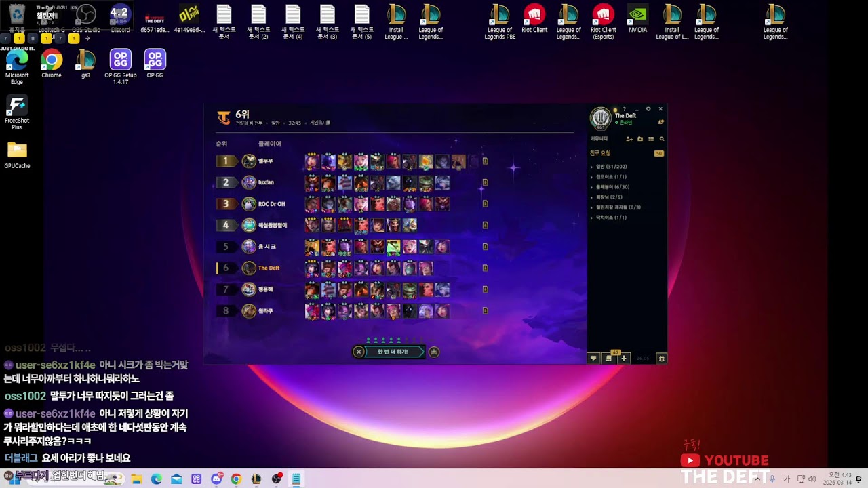This screenshot has height=488, width=868.
Task: Open match details icon for 엘무무 row
Action: pyautogui.click(x=485, y=161)
